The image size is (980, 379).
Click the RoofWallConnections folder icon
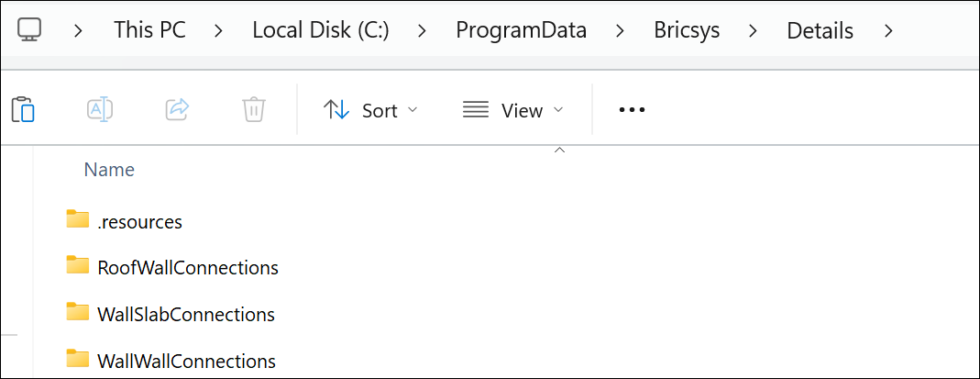point(78,266)
